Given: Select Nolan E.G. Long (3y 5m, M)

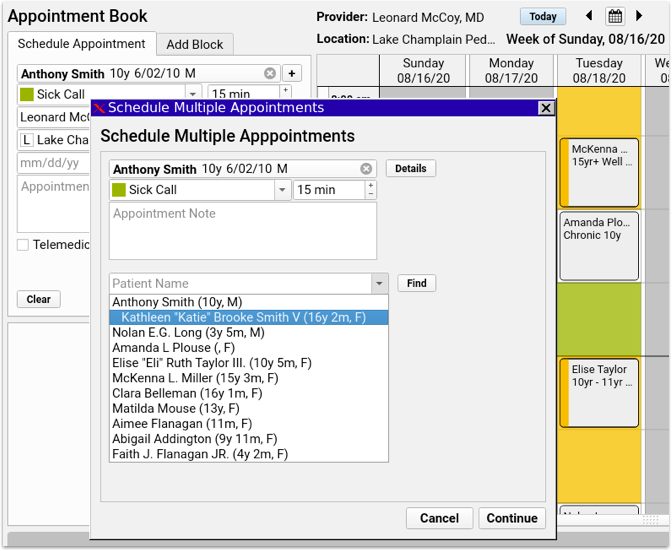Looking at the screenshot, I should click(249, 332).
